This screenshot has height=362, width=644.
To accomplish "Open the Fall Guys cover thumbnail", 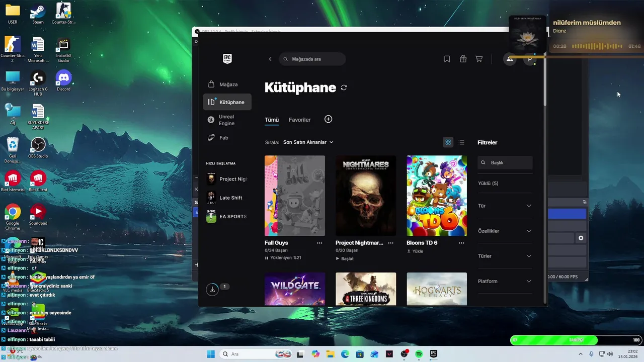I will (295, 196).
